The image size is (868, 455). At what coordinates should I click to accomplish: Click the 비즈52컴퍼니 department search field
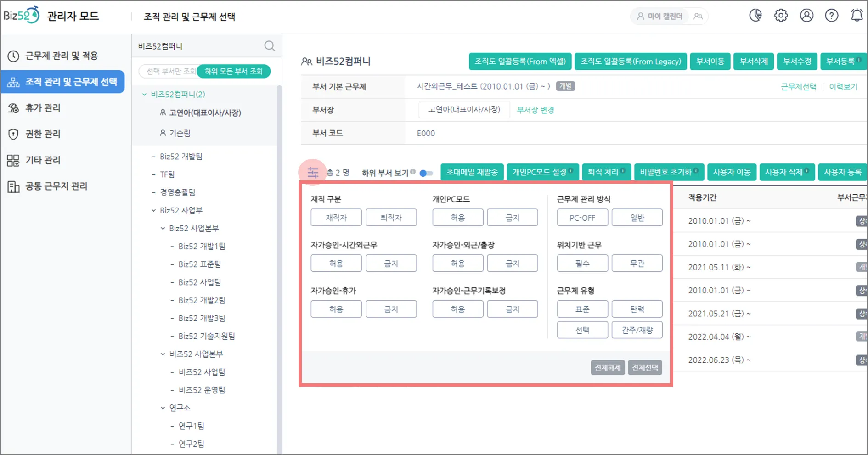[199, 46]
